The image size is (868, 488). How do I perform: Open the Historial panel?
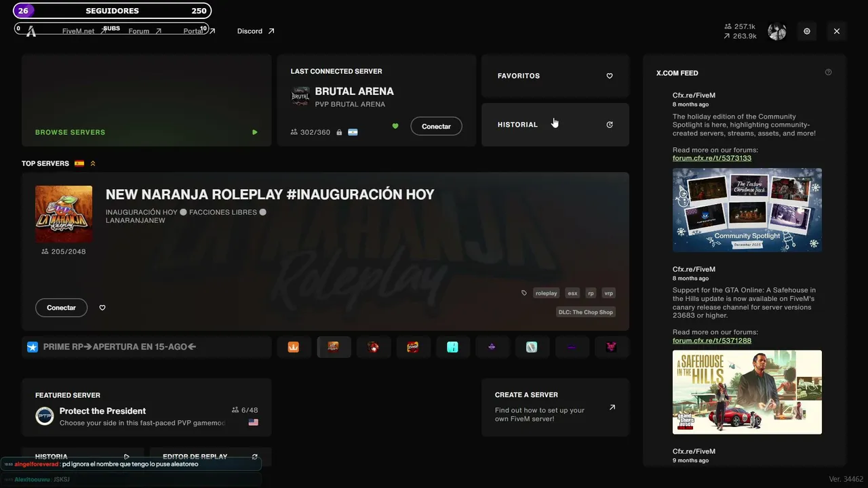(555, 125)
